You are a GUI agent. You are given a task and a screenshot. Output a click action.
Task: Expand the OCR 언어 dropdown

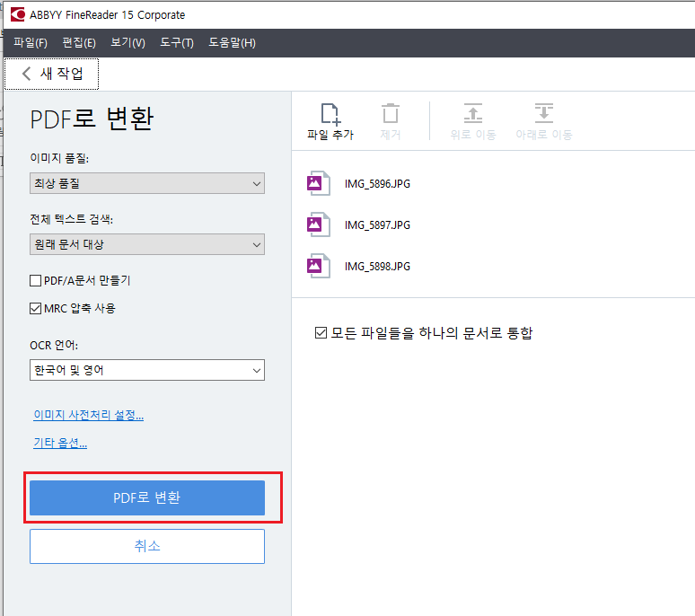[147, 370]
